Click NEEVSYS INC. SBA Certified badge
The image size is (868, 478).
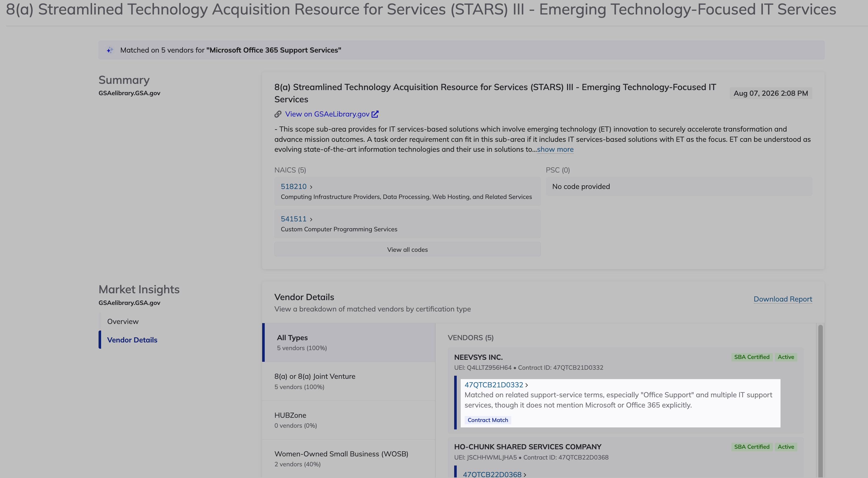(x=752, y=357)
